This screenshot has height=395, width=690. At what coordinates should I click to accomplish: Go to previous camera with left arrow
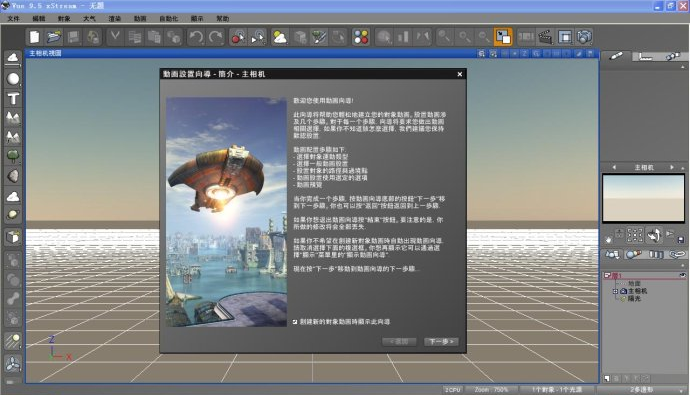[614, 167]
